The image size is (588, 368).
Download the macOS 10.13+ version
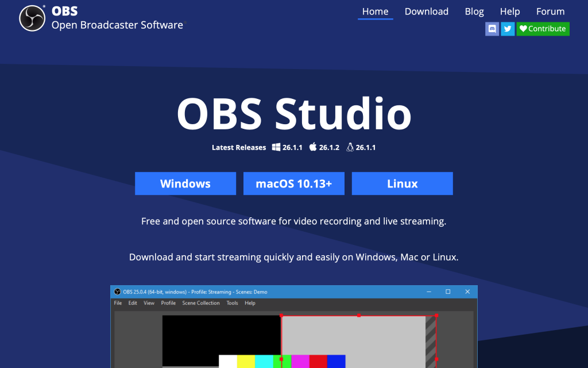(x=293, y=183)
